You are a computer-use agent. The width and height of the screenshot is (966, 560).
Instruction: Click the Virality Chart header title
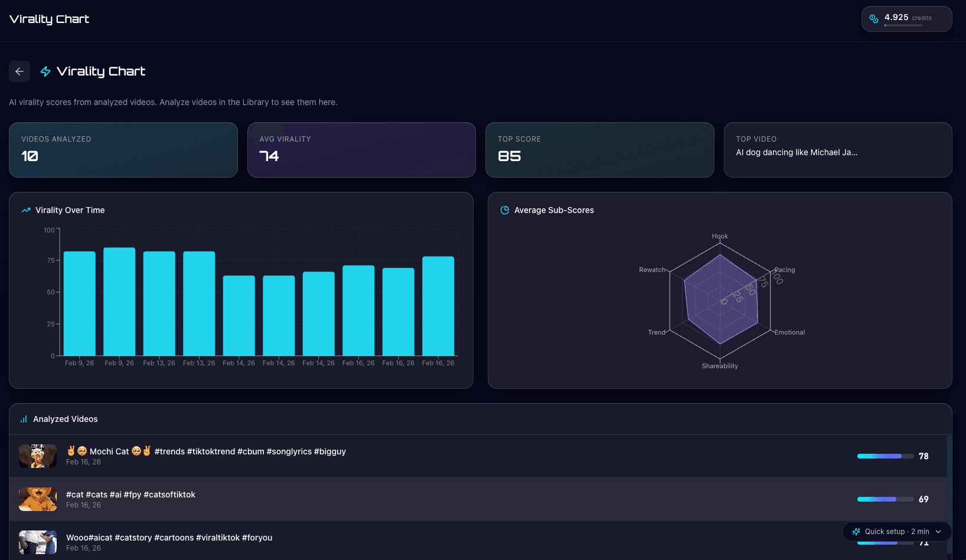(50, 19)
